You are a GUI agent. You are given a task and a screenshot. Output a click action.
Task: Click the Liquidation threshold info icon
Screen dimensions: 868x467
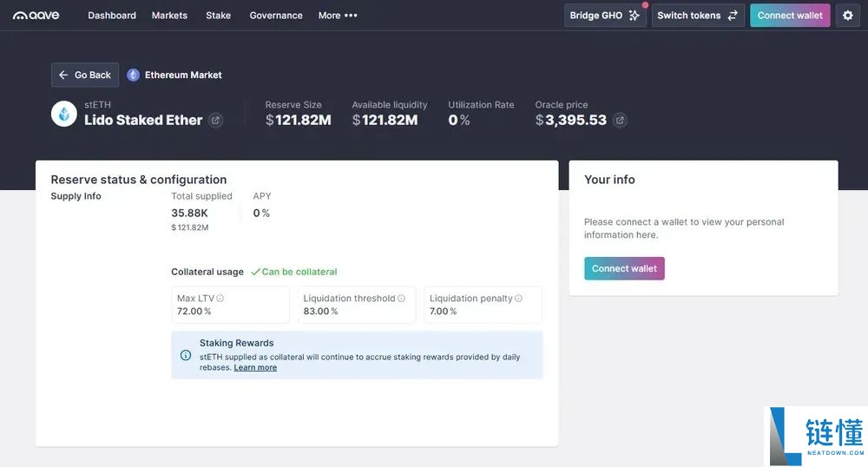click(x=401, y=299)
